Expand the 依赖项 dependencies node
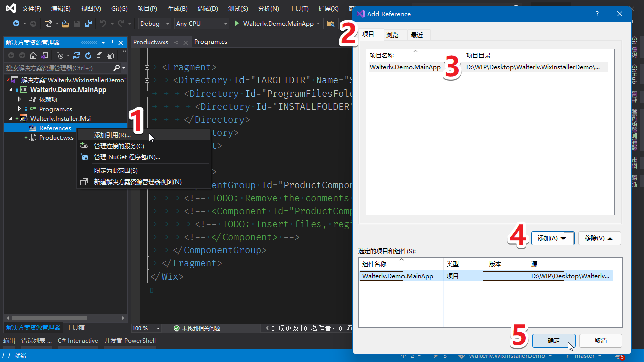 coord(20,100)
